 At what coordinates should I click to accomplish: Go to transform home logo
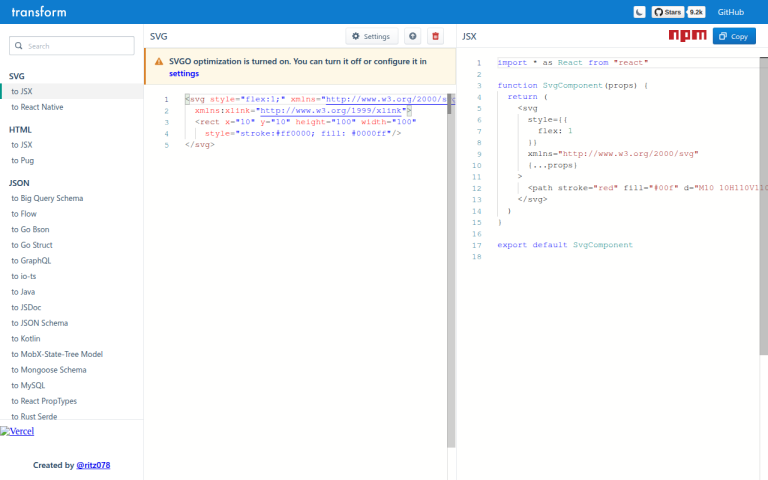pos(39,12)
